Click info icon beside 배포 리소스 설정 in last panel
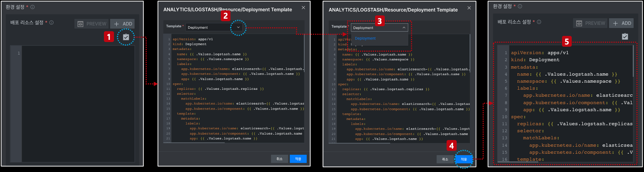Viewport: 644px width, 172px height. click(x=539, y=22)
